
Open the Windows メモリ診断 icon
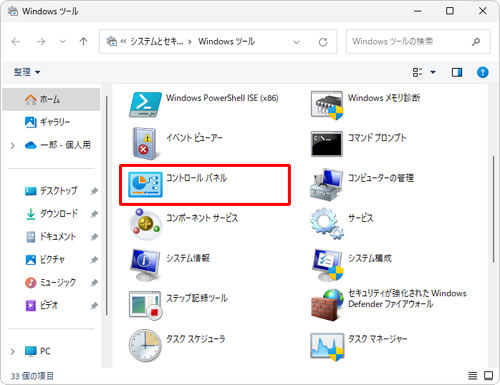pyautogui.click(x=327, y=105)
